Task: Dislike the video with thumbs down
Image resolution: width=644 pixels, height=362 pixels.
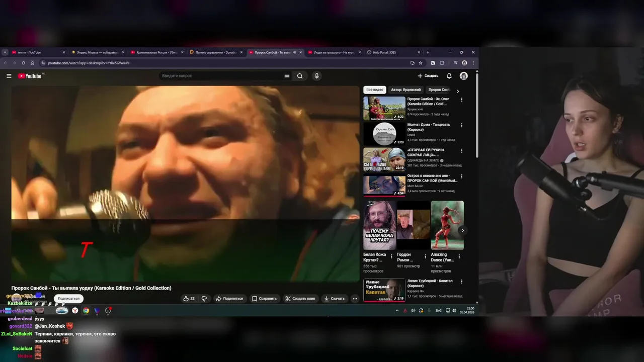Action: click(204, 299)
